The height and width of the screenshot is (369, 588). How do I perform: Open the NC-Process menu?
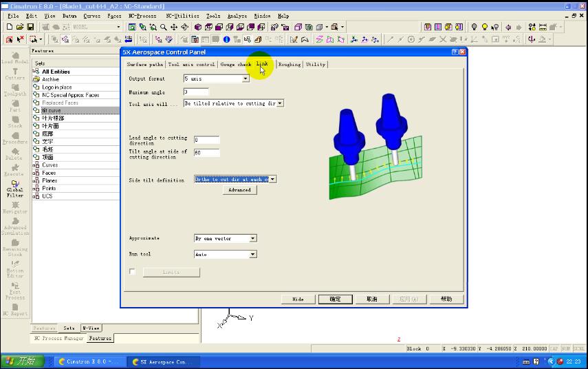tap(142, 16)
